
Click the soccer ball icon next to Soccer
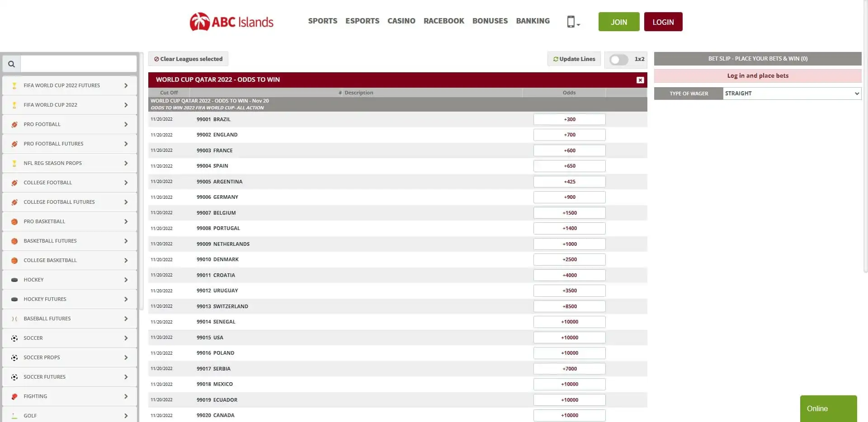tap(14, 338)
